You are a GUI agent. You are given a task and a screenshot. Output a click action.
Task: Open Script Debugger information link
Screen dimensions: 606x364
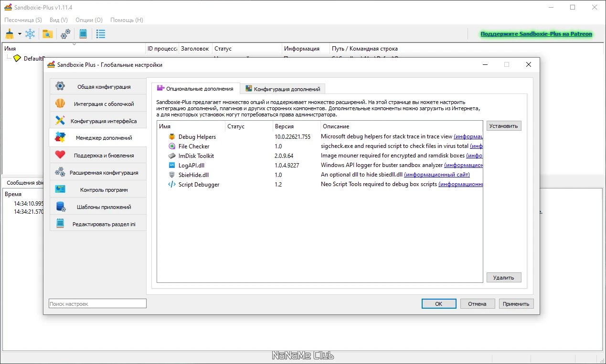[x=461, y=185]
